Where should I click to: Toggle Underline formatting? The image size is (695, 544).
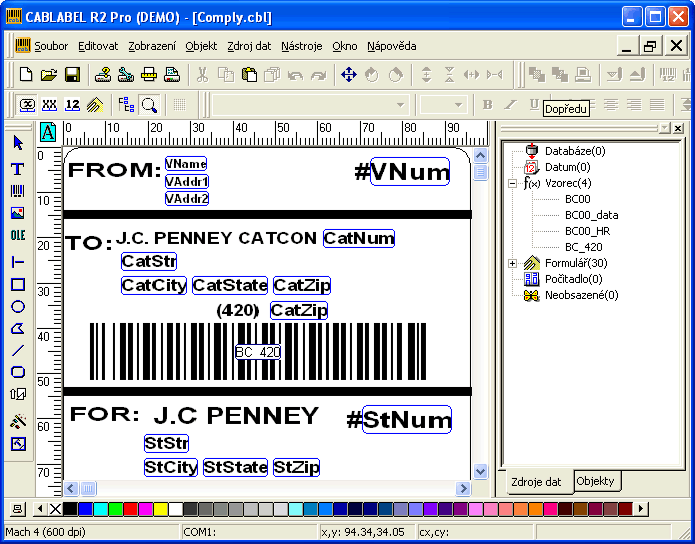point(534,104)
